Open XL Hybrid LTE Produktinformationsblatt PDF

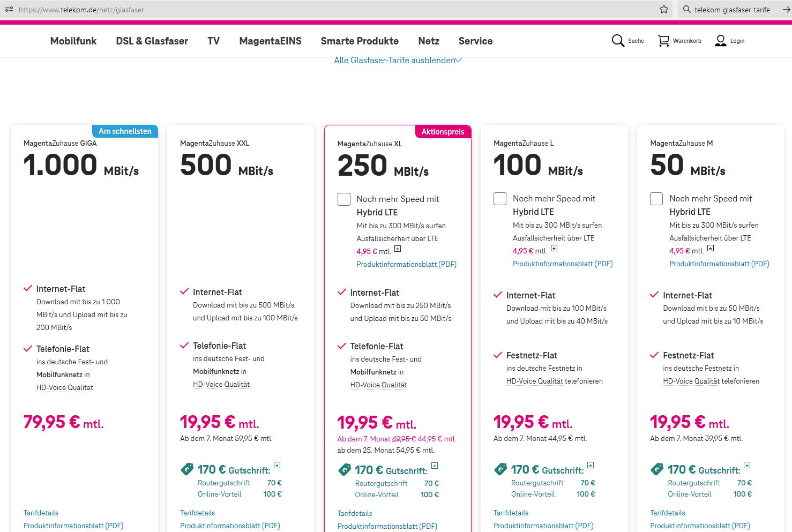(x=407, y=264)
